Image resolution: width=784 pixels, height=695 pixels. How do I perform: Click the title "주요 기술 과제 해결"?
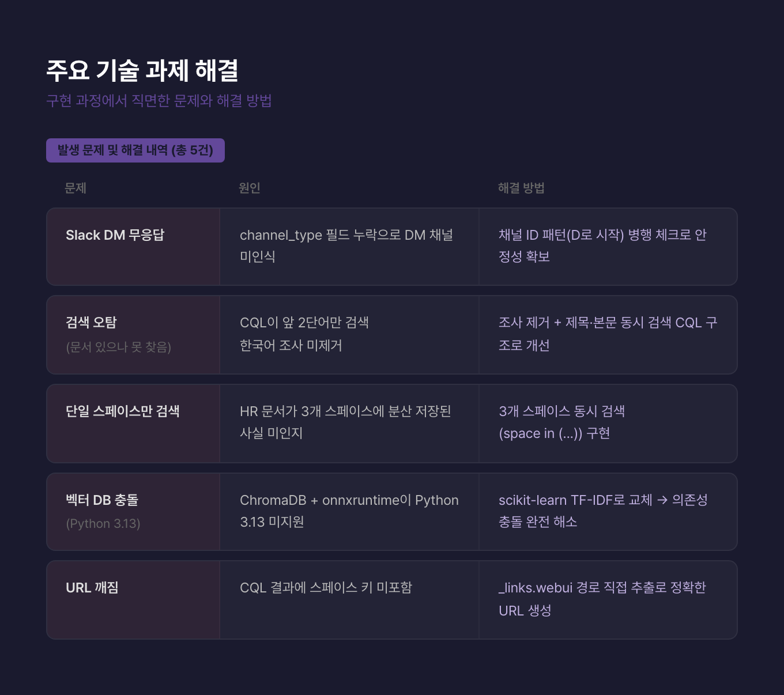[x=142, y=70]
